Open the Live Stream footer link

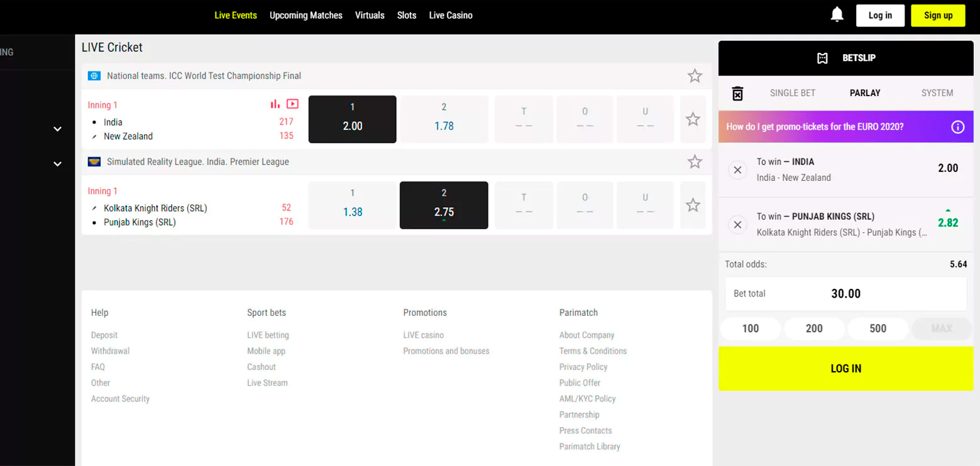coord(267,383)
